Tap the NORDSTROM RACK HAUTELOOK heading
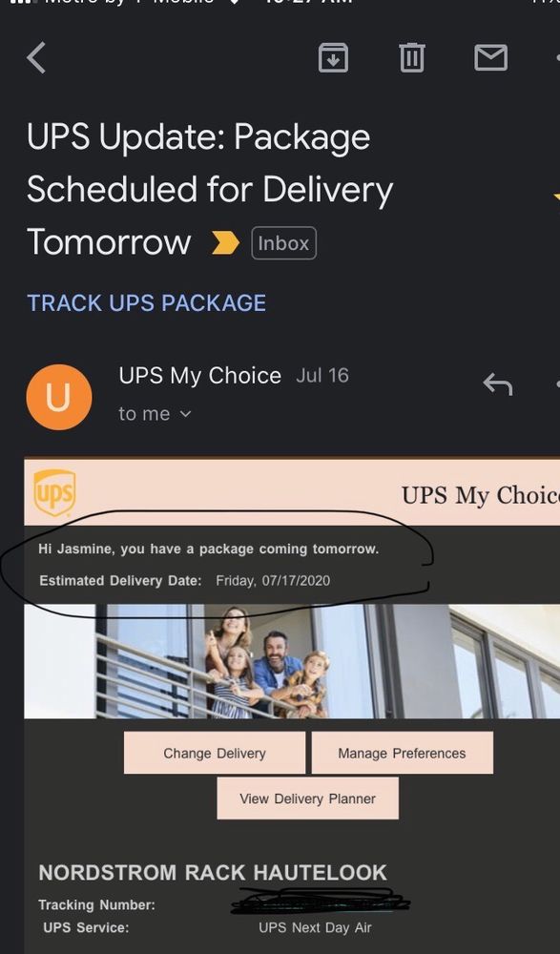This screenshot has height=954, width=560. 213,873
